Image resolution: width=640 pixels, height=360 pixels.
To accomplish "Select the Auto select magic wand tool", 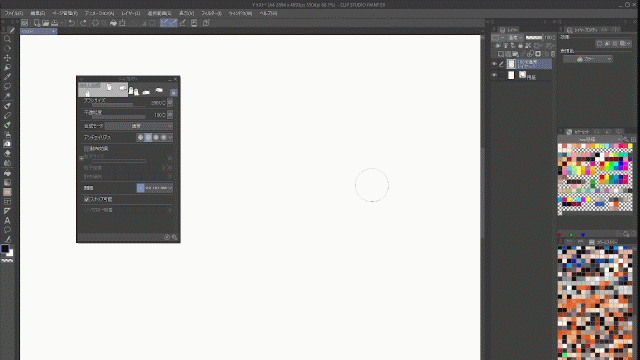I will [7, 96].
